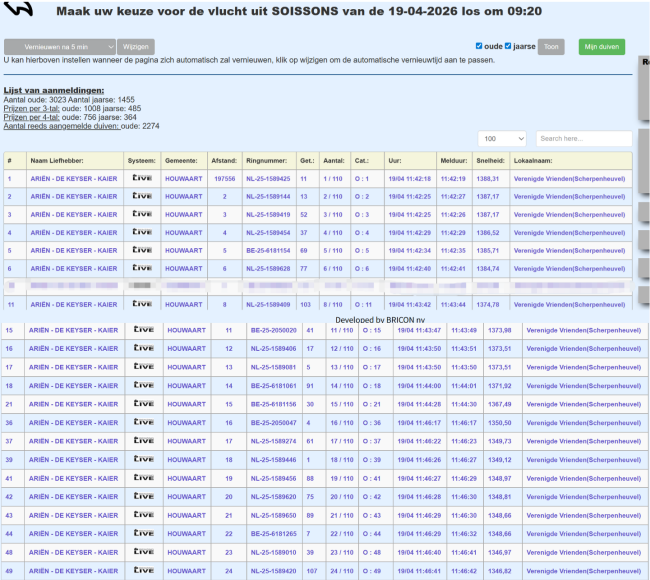This screenshot has height=580, width=650.
Task: Open the rows-per-page dropdown showing 100
Action: point(502,139)
